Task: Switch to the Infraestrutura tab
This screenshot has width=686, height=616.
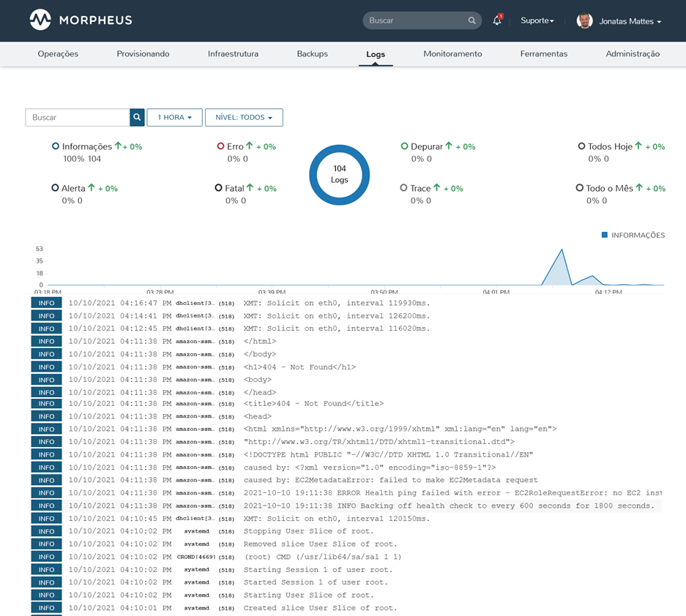Action: click(234, 54)
